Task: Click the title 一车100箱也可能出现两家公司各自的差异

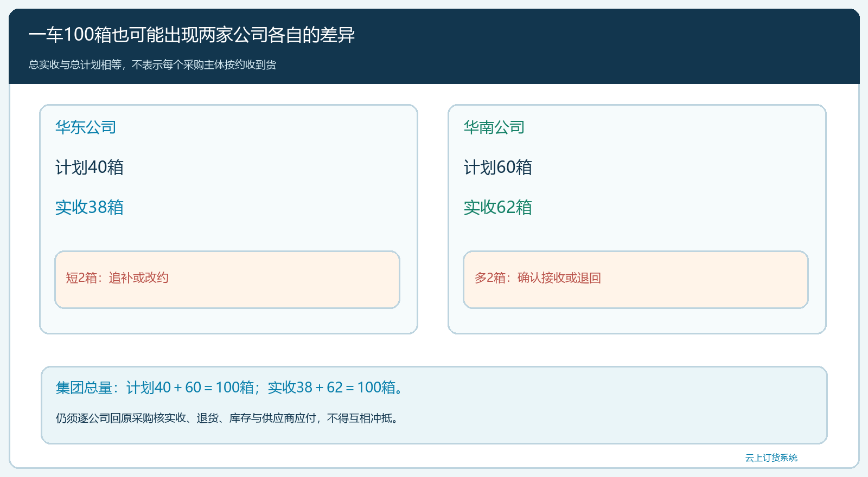Action: pos(192,35)
